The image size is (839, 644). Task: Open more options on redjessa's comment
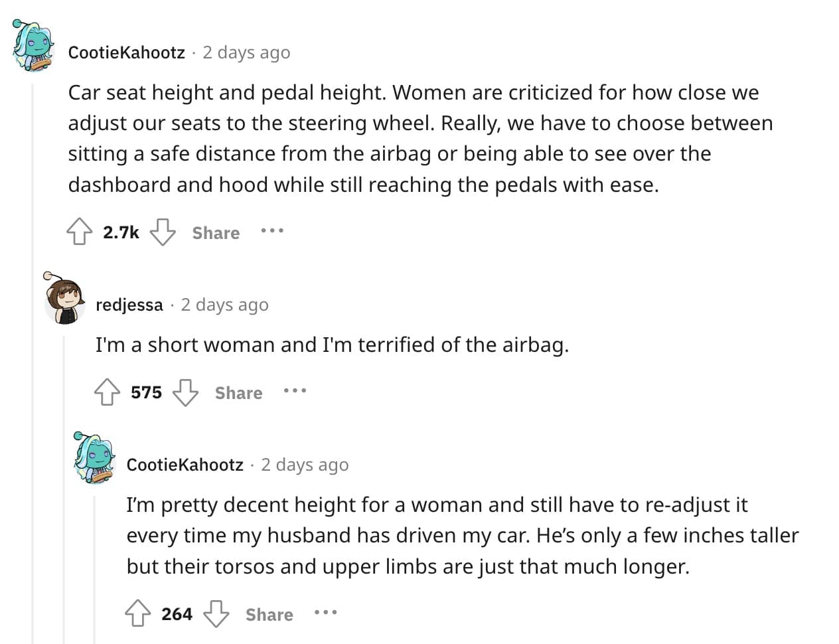295,391
